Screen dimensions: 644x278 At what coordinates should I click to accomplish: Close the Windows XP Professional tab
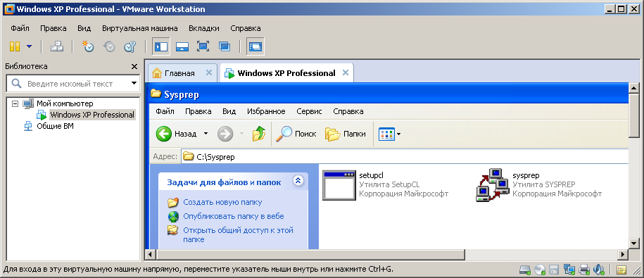coord(346,72)
